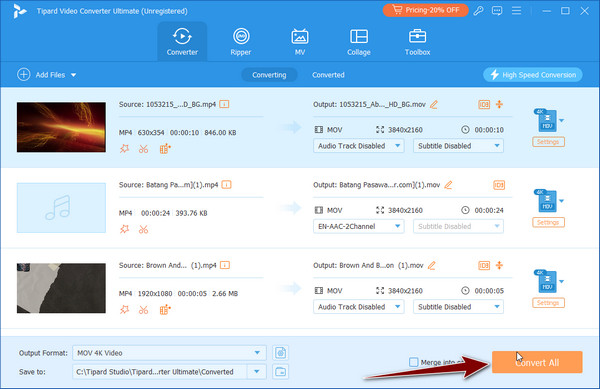
Task: Click the Batang Pasawa music thumbnail
Action: point(61,208)
